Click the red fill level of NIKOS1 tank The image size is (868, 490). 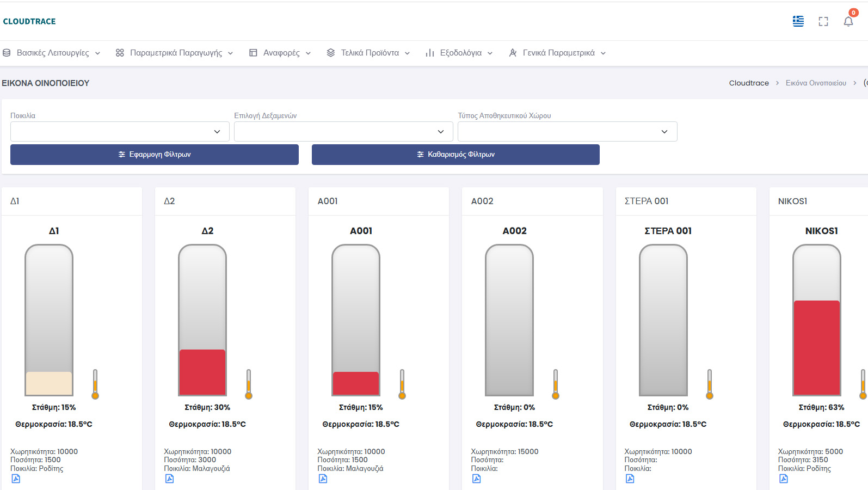(816, 347)
